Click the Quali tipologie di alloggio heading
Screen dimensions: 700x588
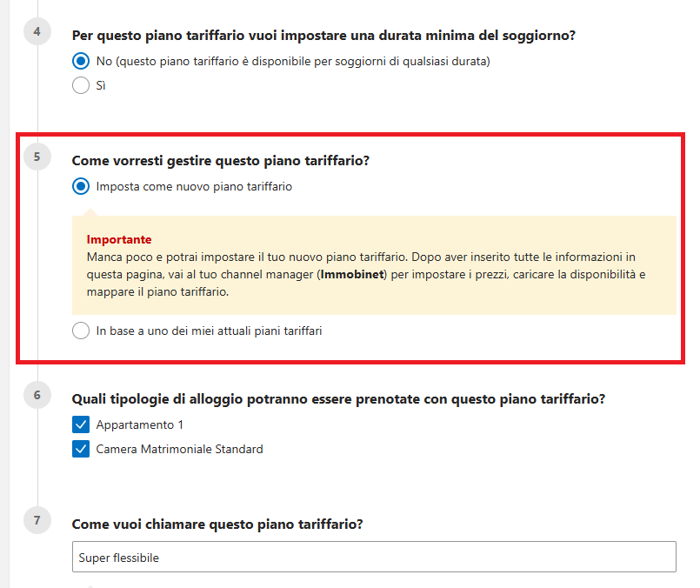pyautogui.click(x=338, y=399)
